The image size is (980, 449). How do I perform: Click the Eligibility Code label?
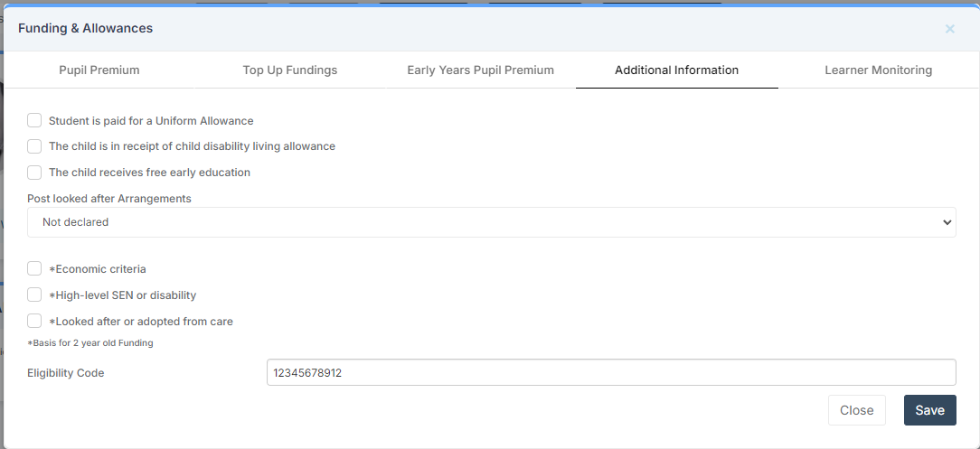point(66,373)
